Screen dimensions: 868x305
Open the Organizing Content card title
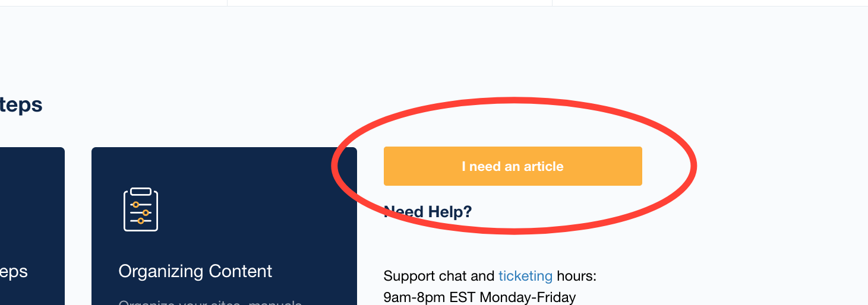click(x=195, y=271)
